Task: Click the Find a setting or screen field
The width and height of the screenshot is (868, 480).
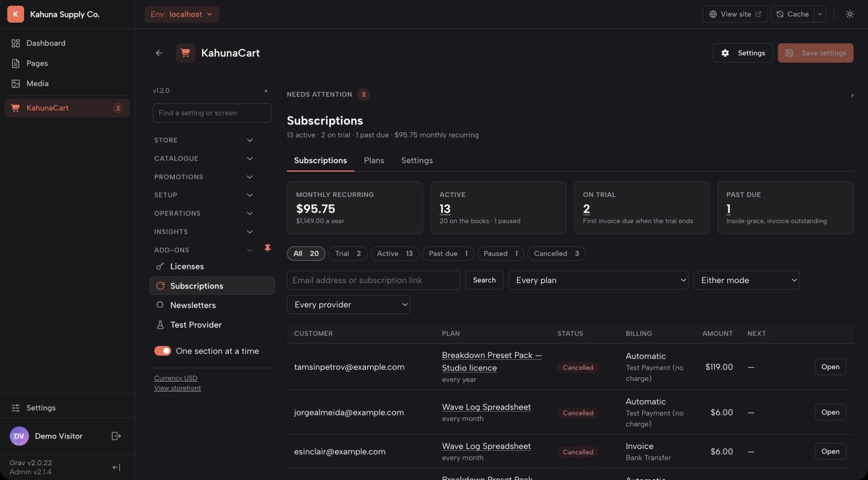Action: point(212,113)
